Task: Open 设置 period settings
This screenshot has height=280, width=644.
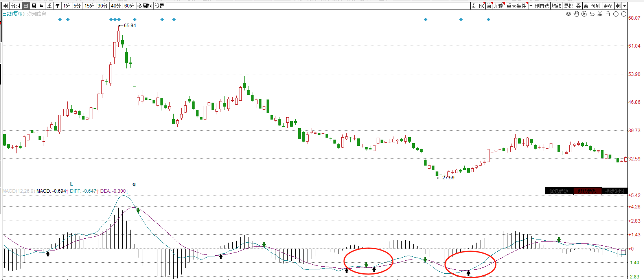Action: click(160, 6)
